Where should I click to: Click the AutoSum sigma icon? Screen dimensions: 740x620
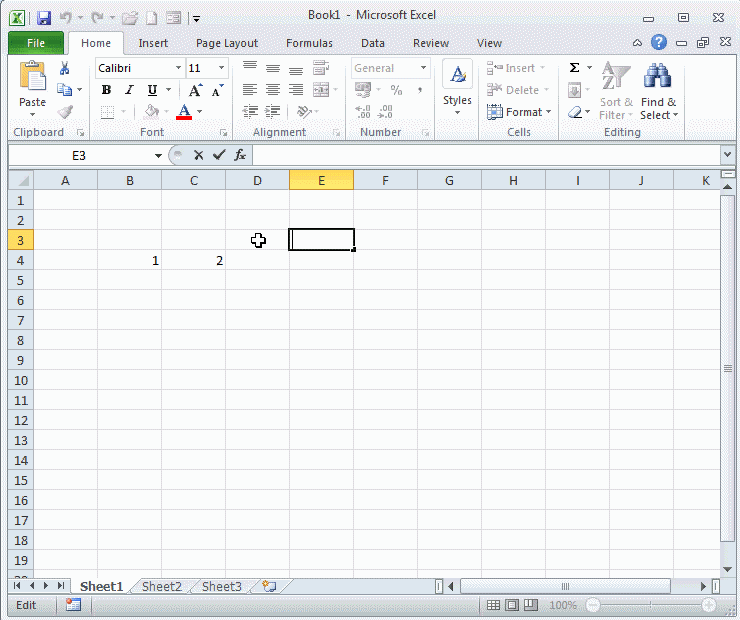click(574, 68)
